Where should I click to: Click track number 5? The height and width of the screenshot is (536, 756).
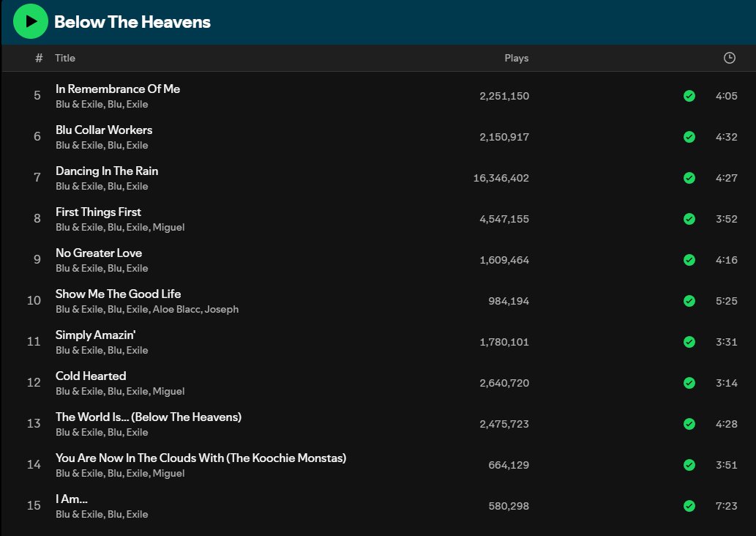pos(37,95)
